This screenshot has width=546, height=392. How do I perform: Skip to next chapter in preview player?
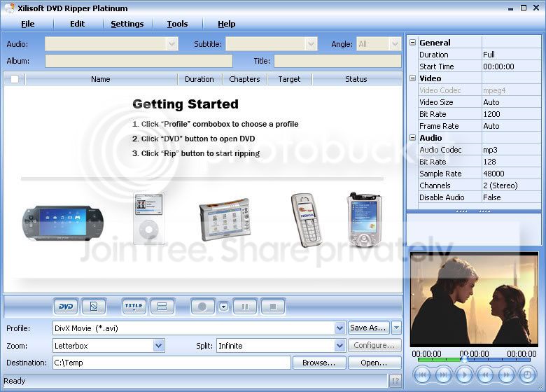tap(443, 375)
